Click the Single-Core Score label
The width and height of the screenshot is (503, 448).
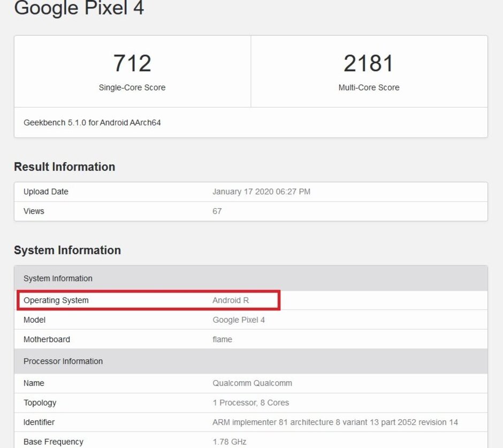click(132, 88)
